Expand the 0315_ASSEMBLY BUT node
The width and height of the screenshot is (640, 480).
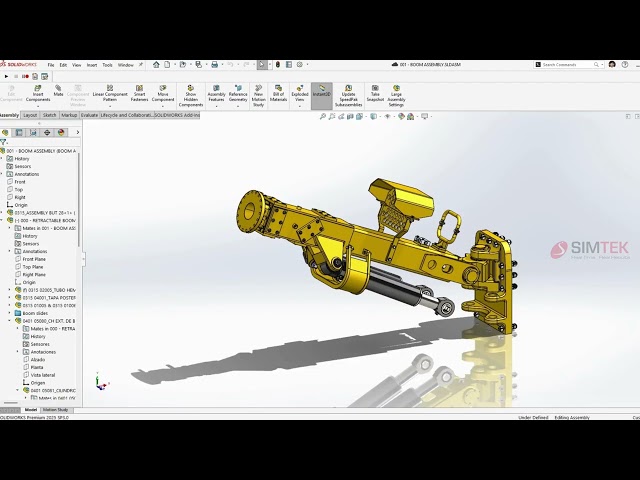[2, 213]
